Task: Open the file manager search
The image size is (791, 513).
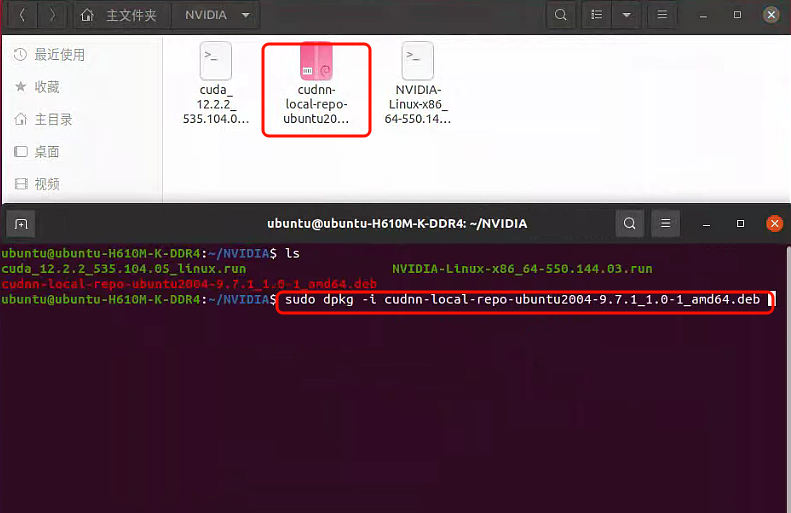Action: point(561,15)
